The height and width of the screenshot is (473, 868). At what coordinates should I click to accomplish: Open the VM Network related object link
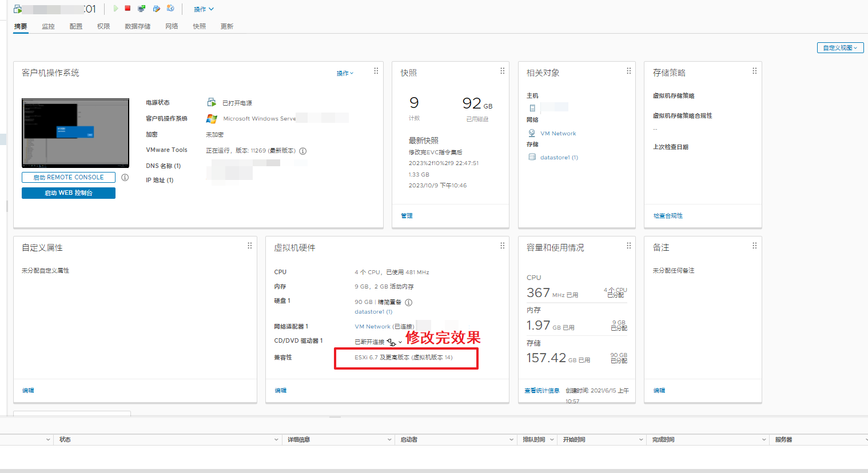click(558, 134)
